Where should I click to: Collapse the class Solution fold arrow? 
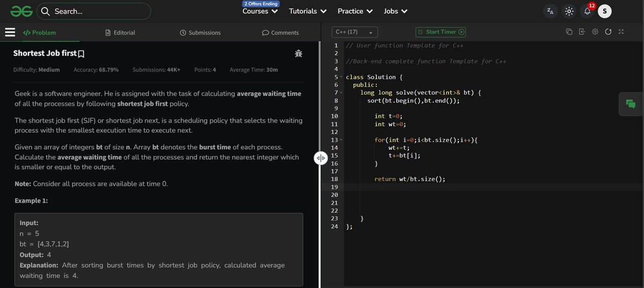pos(341,78)
